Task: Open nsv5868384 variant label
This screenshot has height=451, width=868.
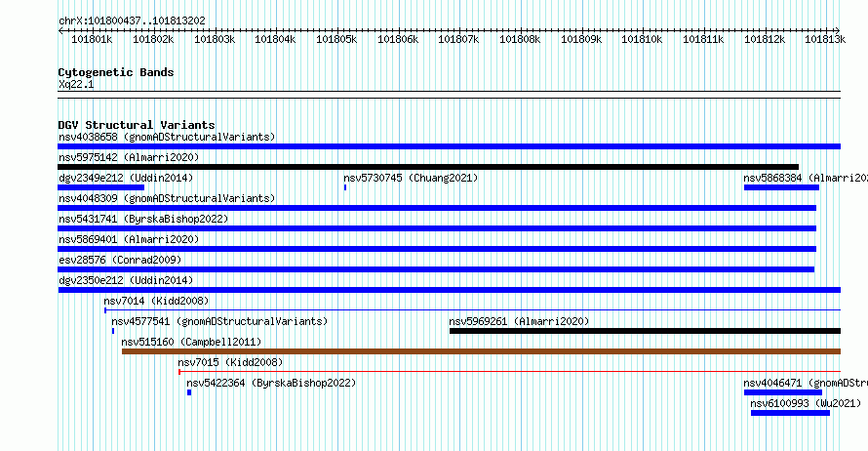Action: [806, 178]
